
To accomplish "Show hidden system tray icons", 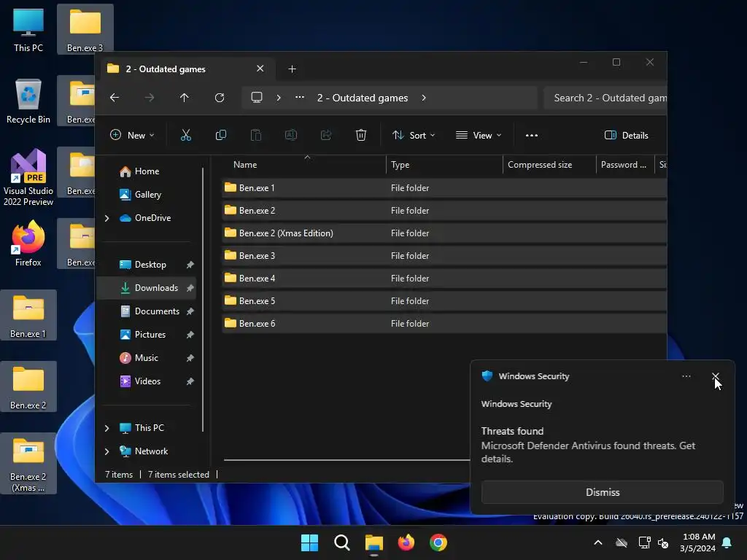I will click(x=598, y=542).
